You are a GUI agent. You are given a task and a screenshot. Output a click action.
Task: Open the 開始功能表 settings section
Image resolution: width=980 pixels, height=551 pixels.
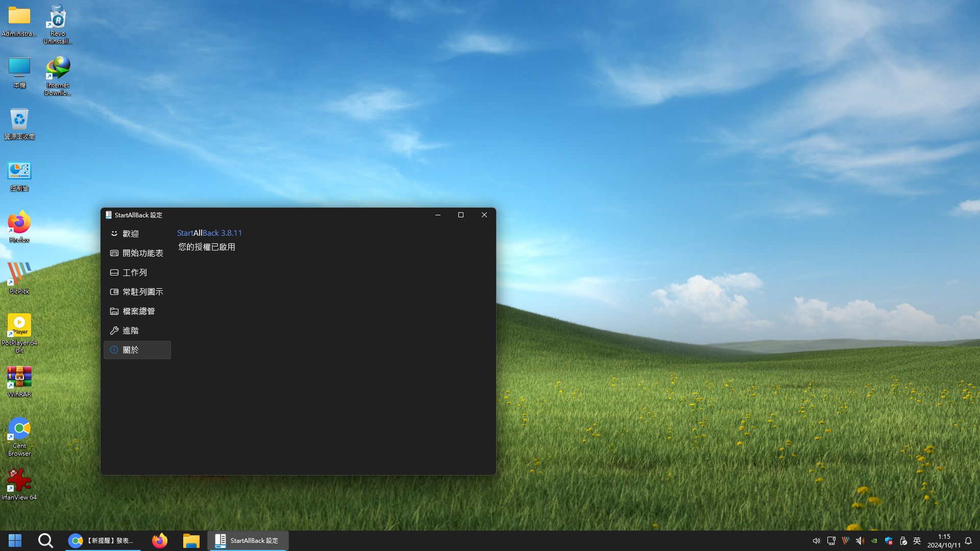[x=137, y=253]
